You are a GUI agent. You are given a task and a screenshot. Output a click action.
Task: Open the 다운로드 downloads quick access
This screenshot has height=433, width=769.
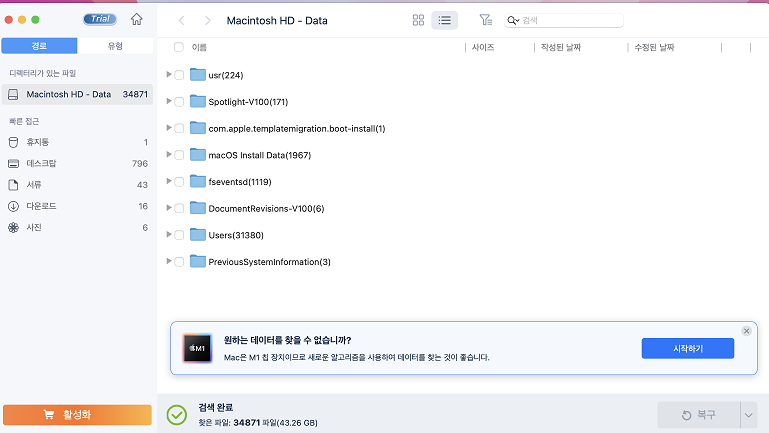(x=77, y=206)
